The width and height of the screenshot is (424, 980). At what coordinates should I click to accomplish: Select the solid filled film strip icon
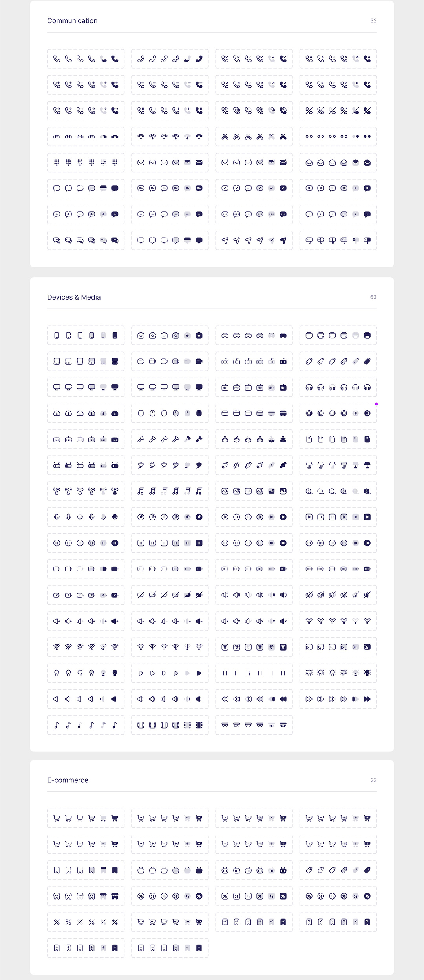click(x=199, y=725)
